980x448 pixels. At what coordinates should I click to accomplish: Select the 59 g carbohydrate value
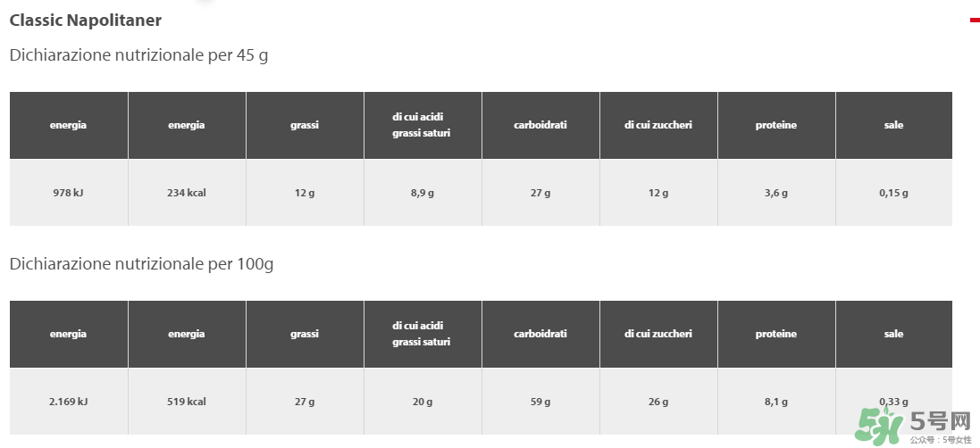coord(540,402)
